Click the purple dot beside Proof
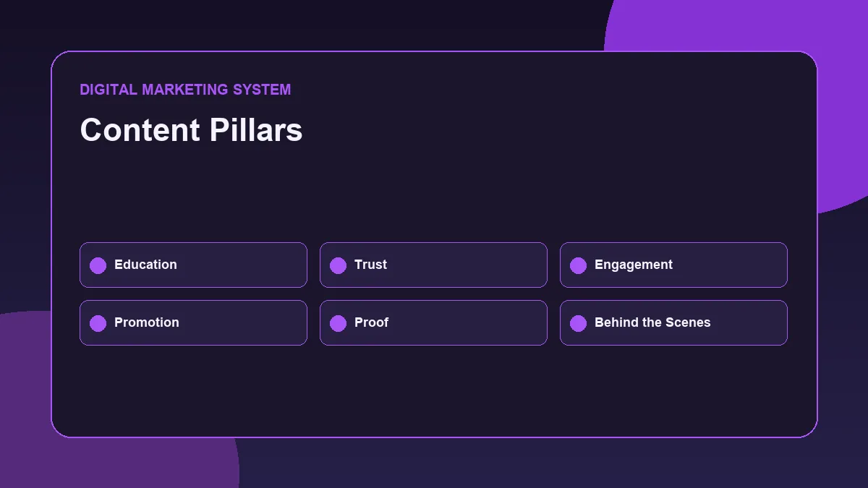This screenshot has height=488, width=868. click(x=338, y=323)
